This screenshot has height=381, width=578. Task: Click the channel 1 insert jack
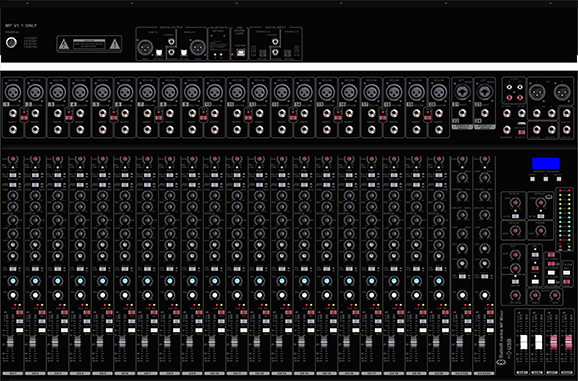pos(13,129)
